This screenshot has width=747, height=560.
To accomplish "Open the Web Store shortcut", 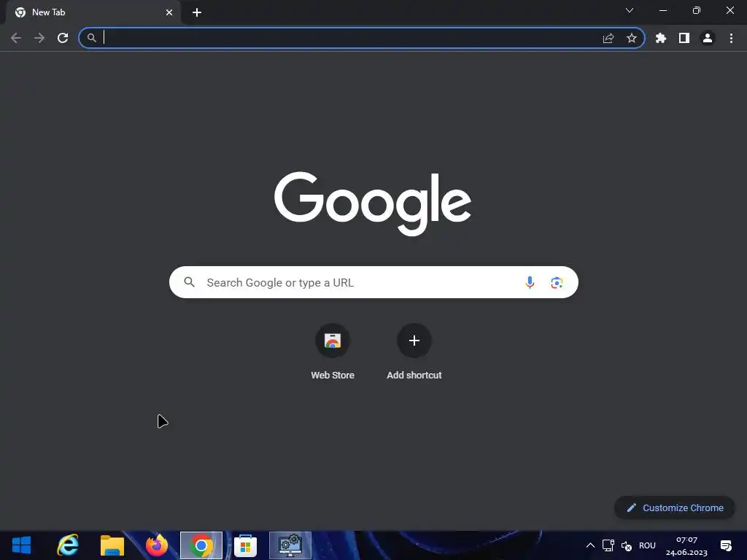I will [333, 351].
